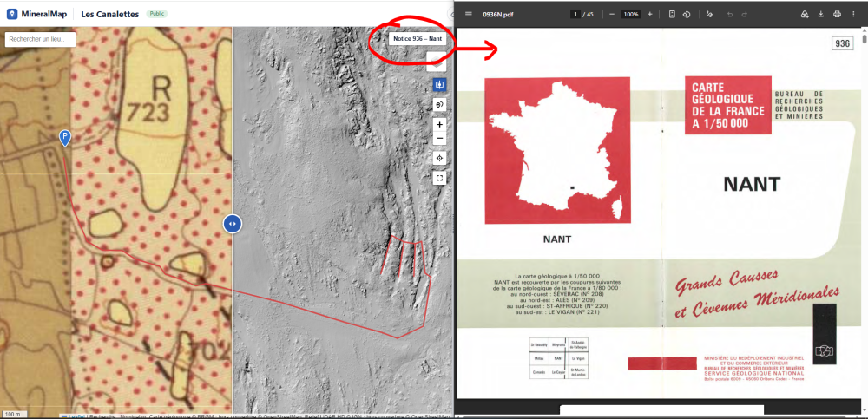This screenshot has height=419, width=868.
Task: Click the PDF undo arrow
Action: (x=730, y=15)
